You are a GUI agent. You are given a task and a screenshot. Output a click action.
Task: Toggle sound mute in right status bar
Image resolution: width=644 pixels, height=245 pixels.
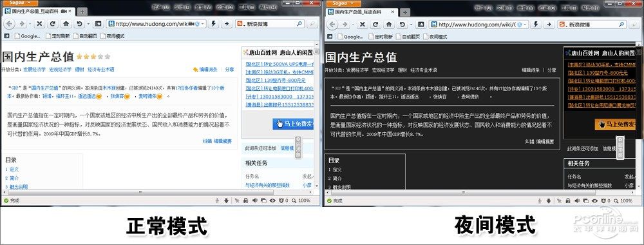pos(576,201)
